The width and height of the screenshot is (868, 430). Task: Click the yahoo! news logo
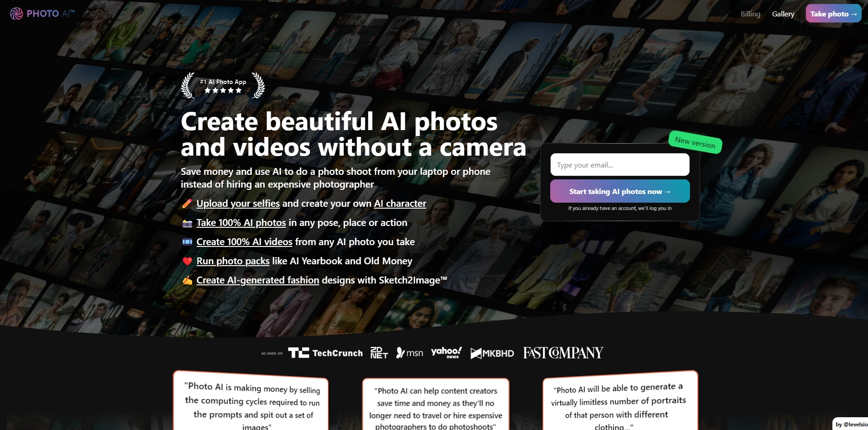(x=446, y=352)
